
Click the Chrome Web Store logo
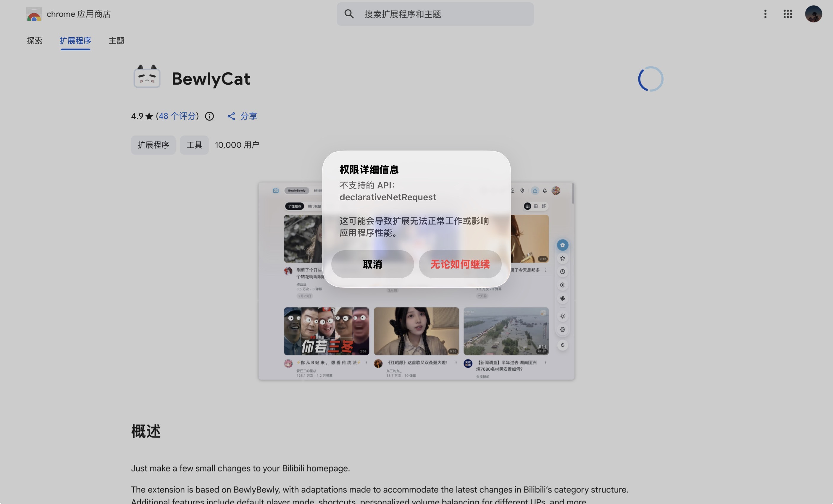point(34,14)
